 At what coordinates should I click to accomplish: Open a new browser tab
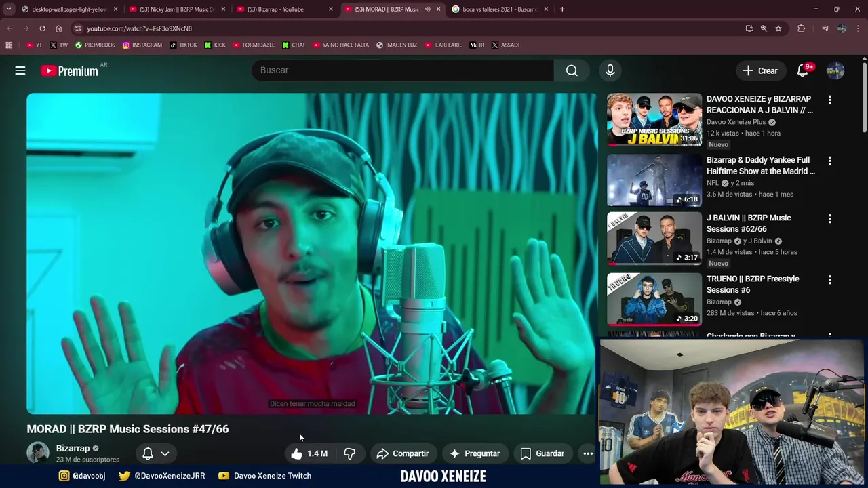pos(562,9)
